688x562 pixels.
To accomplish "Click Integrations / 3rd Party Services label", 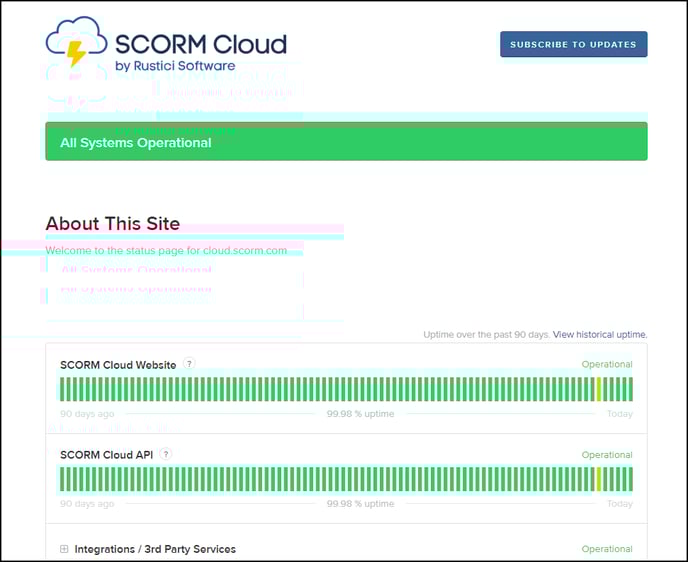I will [x=155, y=549].
